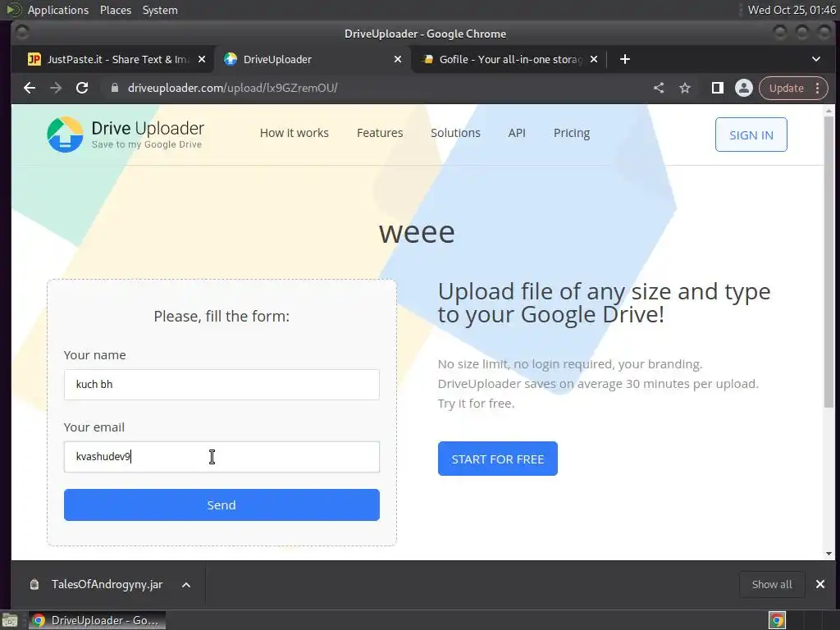The width and height of the screenshot is (840, 630).
Task: Open the side panel icon
Action: [717, 88]
